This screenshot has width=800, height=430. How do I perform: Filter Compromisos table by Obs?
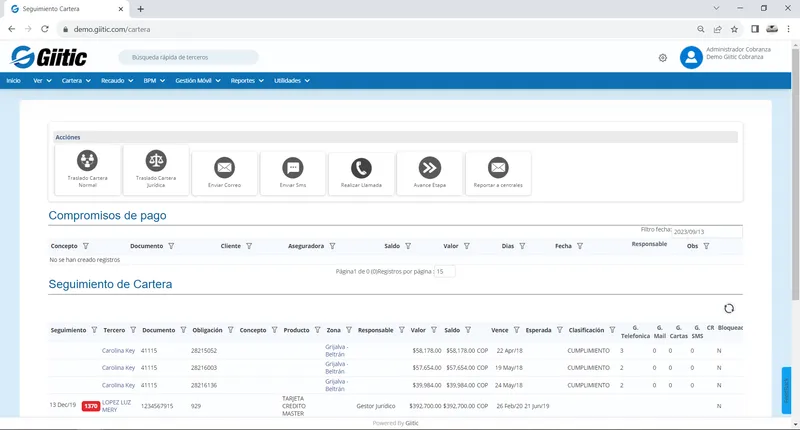706,246
